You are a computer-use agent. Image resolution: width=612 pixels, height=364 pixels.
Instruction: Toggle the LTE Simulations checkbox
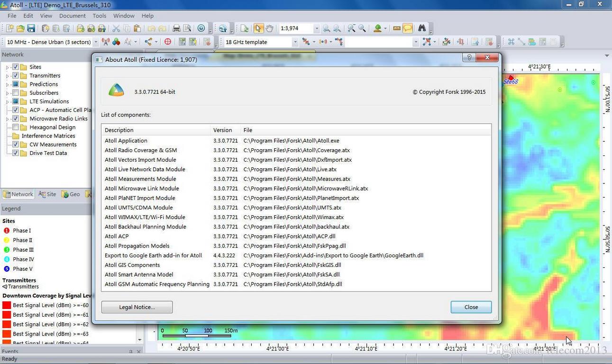[x=16, y=101]
